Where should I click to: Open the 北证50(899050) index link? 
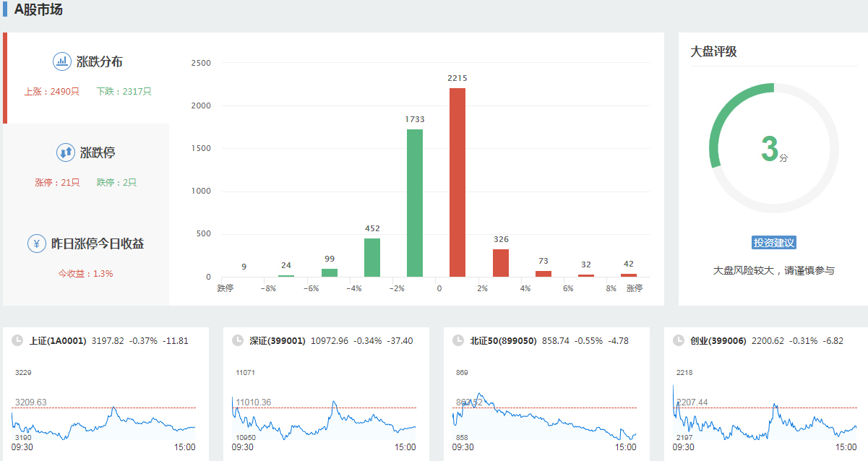click(x=503, y=340)
